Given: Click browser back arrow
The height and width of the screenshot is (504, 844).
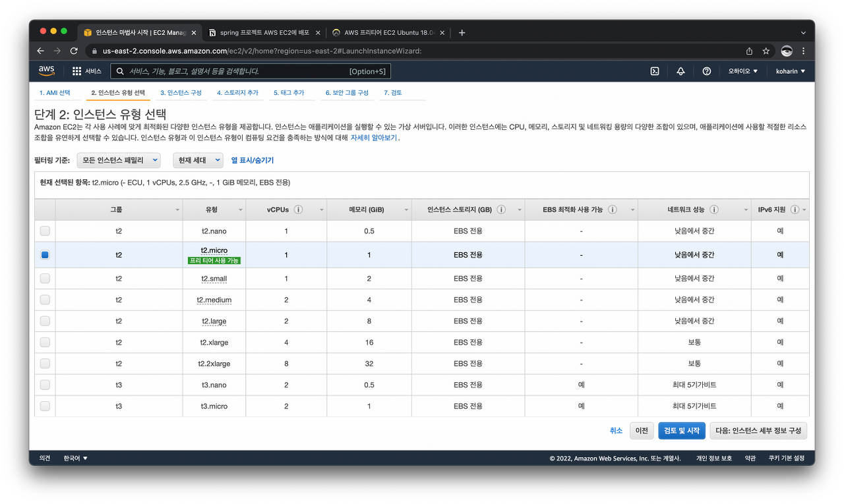Looking at the screenshot, I should point(41,51).
